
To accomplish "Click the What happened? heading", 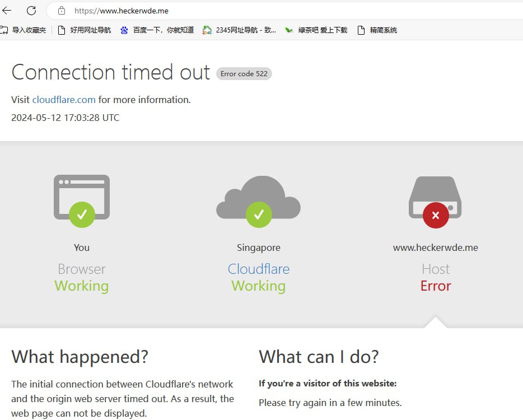I will coord(80,357).
